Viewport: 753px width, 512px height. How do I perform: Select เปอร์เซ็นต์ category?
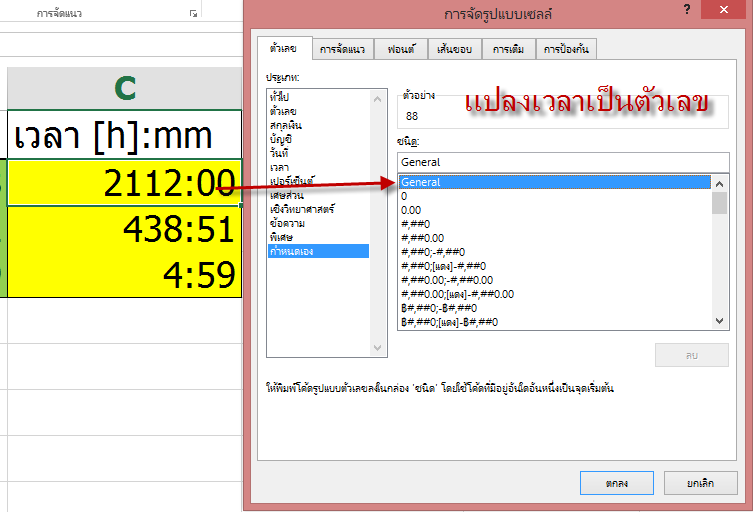pyautogui.click(x=318, y=181)
